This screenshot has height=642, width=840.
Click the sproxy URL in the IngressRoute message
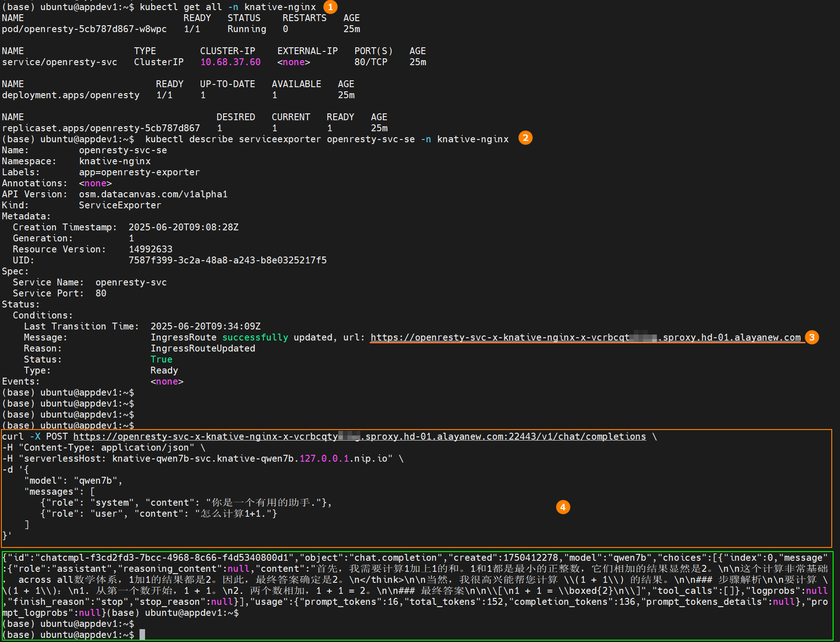(586, 337)
